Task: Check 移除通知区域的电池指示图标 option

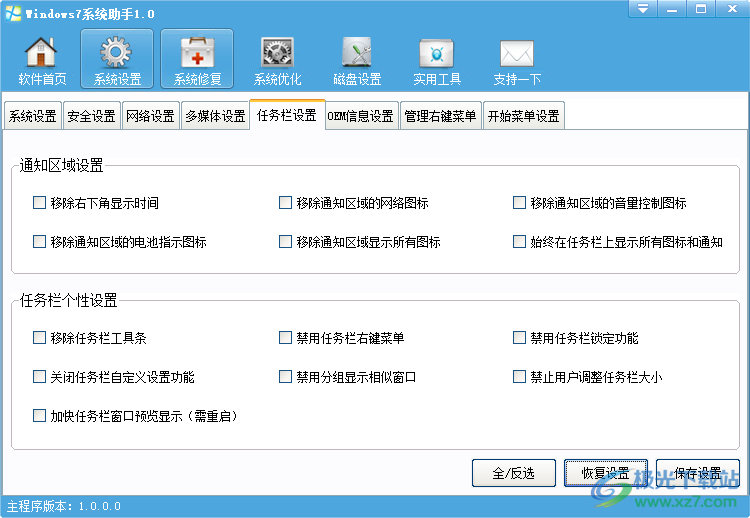Action: coord(120,242)
